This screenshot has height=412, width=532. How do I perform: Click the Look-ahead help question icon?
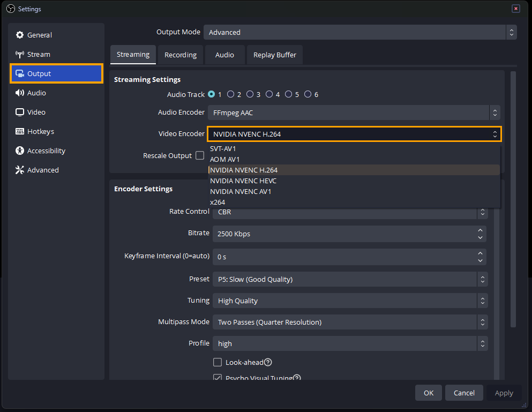268,363
